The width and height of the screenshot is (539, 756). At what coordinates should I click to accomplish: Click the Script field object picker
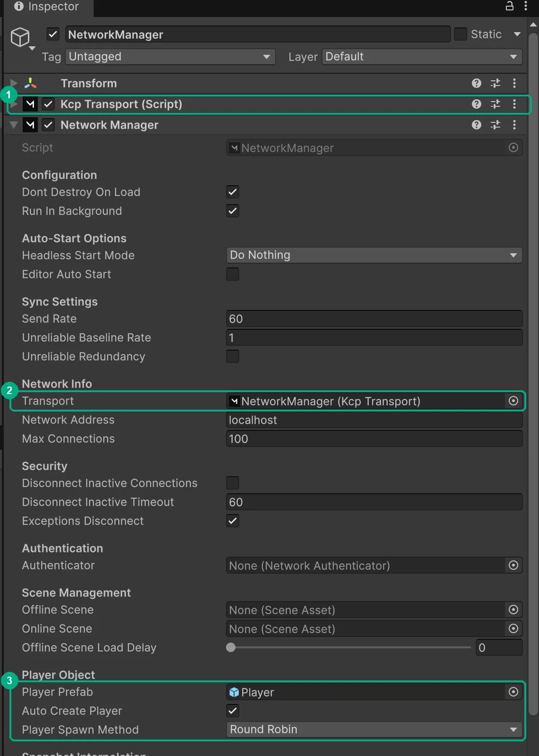click(513, 147)
